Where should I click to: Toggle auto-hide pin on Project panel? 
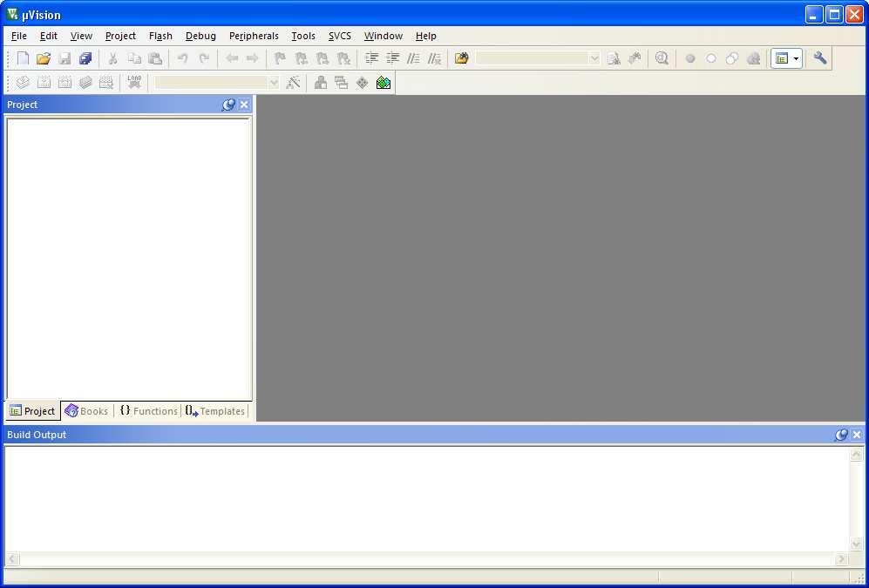(227, 105)
